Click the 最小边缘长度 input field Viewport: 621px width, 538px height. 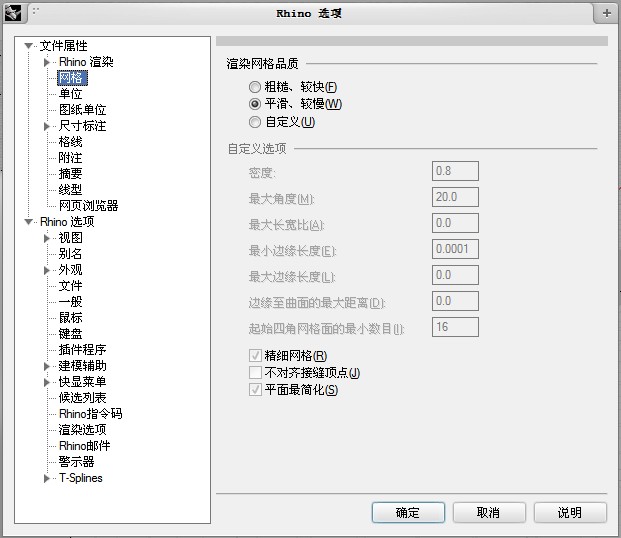pyautogui.click(x=455, y=249)
